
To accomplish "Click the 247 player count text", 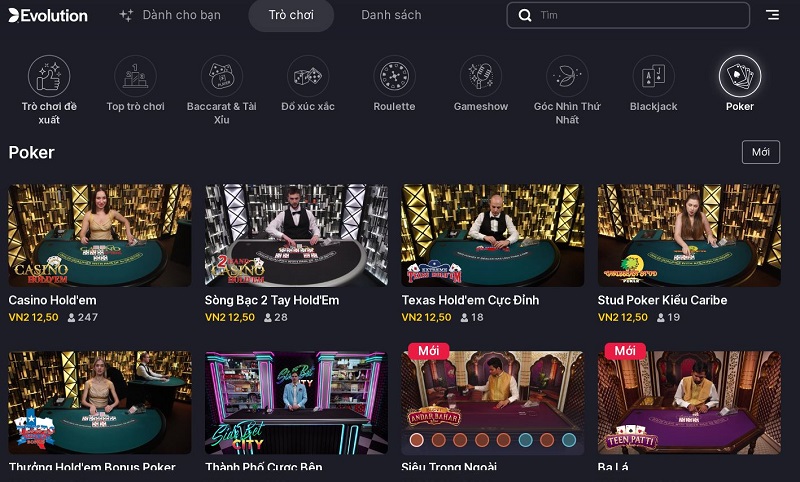I will (x=88, y=317).
